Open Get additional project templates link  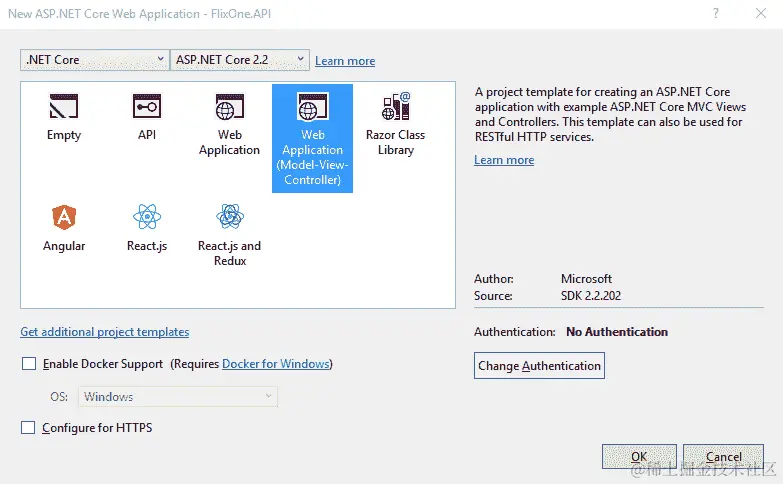tap(105, 332)
